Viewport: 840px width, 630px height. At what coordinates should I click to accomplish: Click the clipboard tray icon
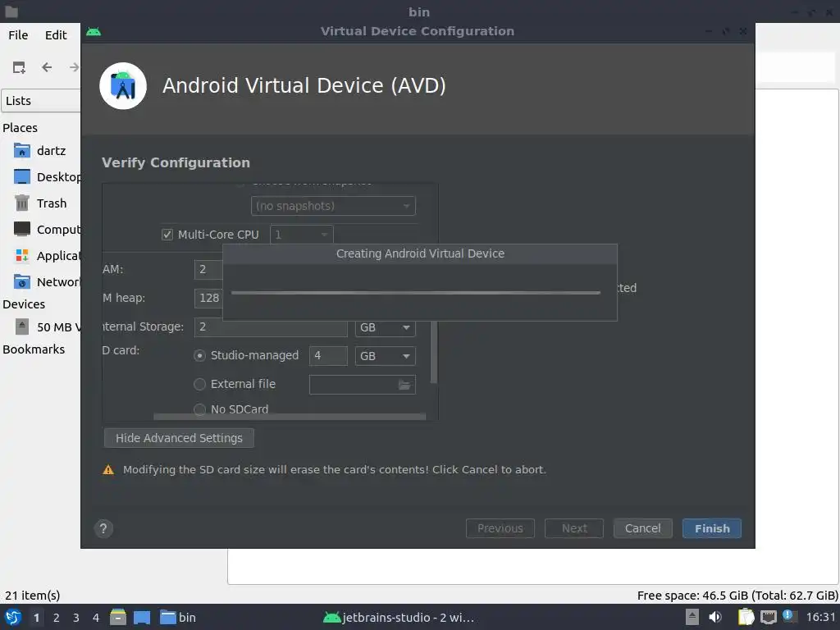pyautogui.click(x=746, y=617)
